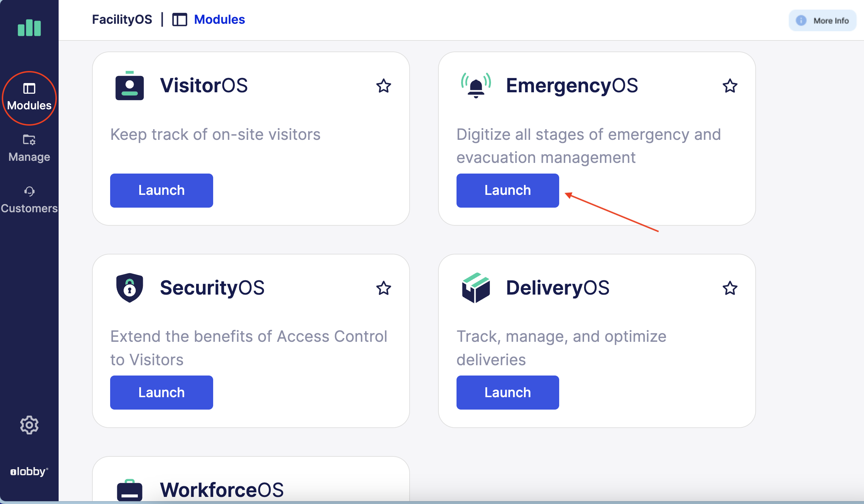Click 'Keep track of on-site visitors' description
The image size is (864, 504).
pyautogui.click(x=215, y=135)
